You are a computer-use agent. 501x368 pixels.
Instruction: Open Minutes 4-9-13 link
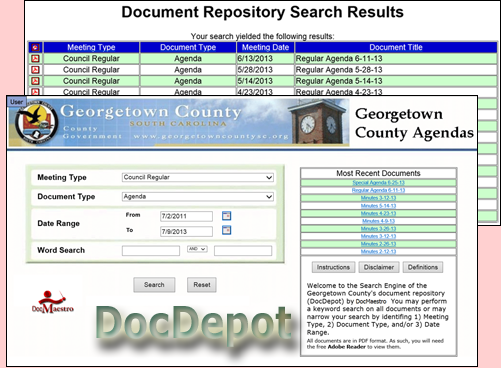click(x=378, y=221)
